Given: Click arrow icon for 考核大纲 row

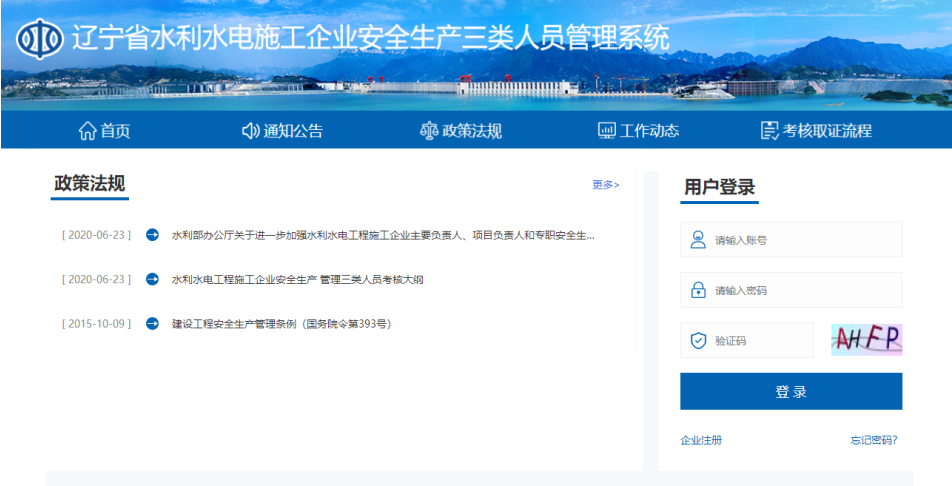Looking at the screenshot, I should point(152,279).
